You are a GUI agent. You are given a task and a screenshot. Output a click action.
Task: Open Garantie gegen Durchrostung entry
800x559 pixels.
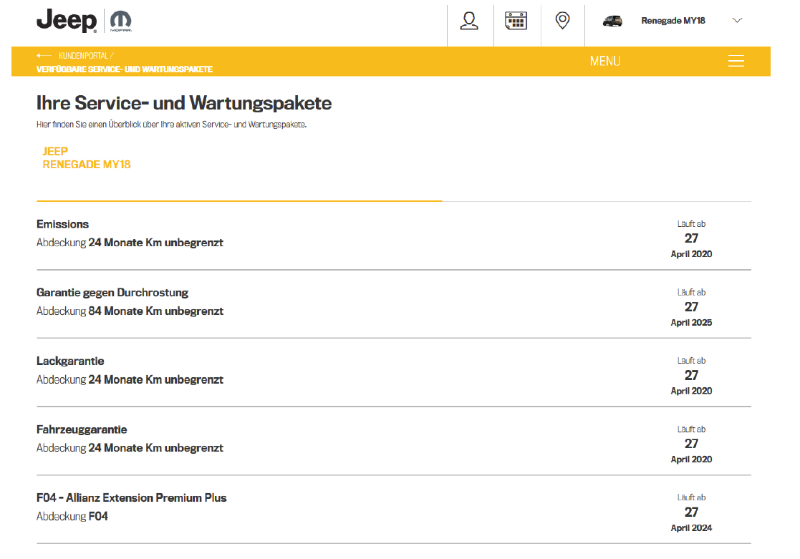(x=112, y=292)
